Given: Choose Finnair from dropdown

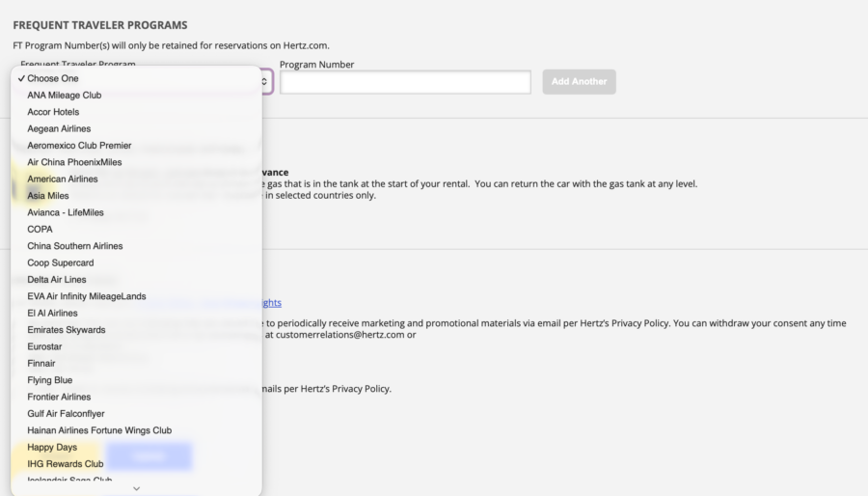Looking at the screenshot, I should pyautogui.click(x=136, y=364).
